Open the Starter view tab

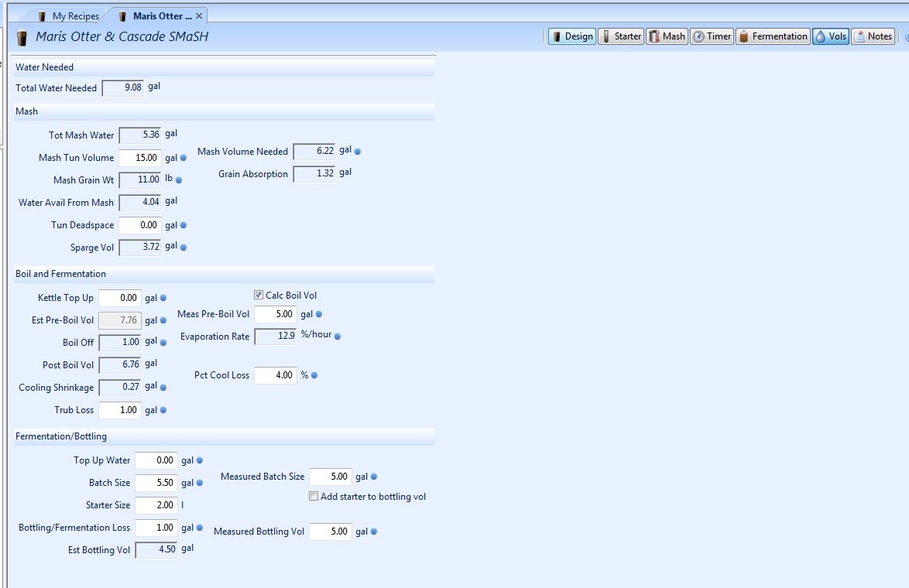click(x=621, y=36)
